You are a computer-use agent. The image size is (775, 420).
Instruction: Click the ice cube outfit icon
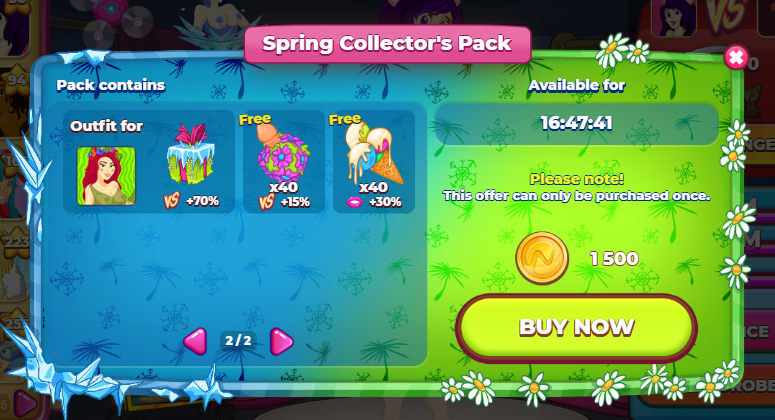click(191, 154)
